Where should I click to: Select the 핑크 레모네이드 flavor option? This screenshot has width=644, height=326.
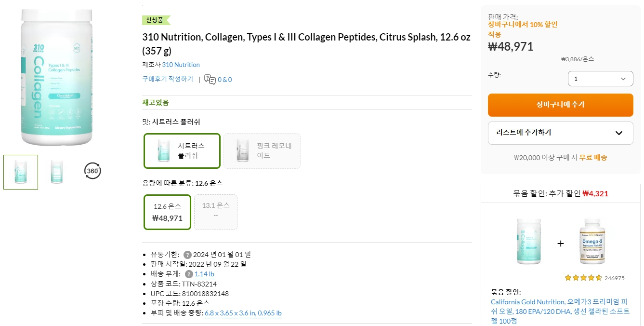click(262, 150)
